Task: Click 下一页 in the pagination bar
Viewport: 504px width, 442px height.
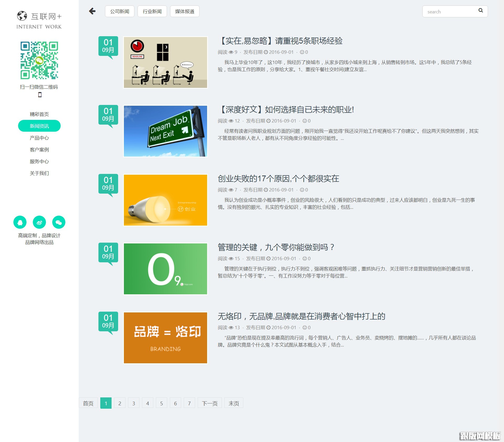Action: [209, 403]
